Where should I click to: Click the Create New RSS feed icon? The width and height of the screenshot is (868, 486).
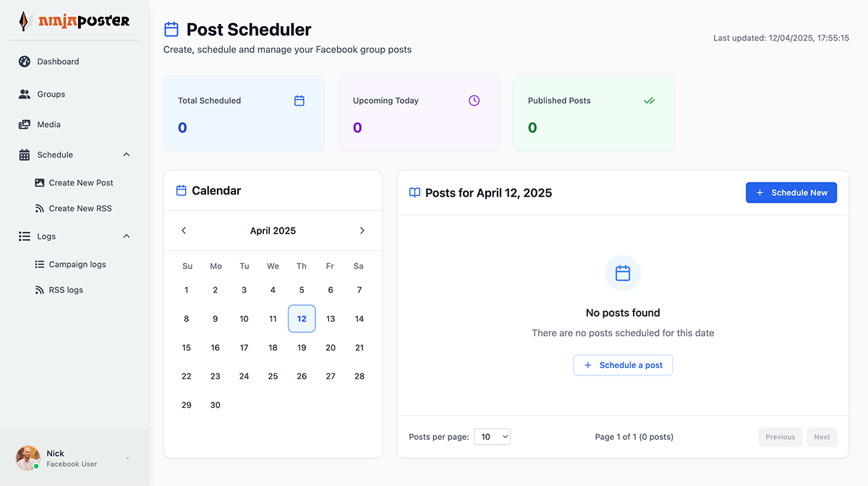point(40,208)
